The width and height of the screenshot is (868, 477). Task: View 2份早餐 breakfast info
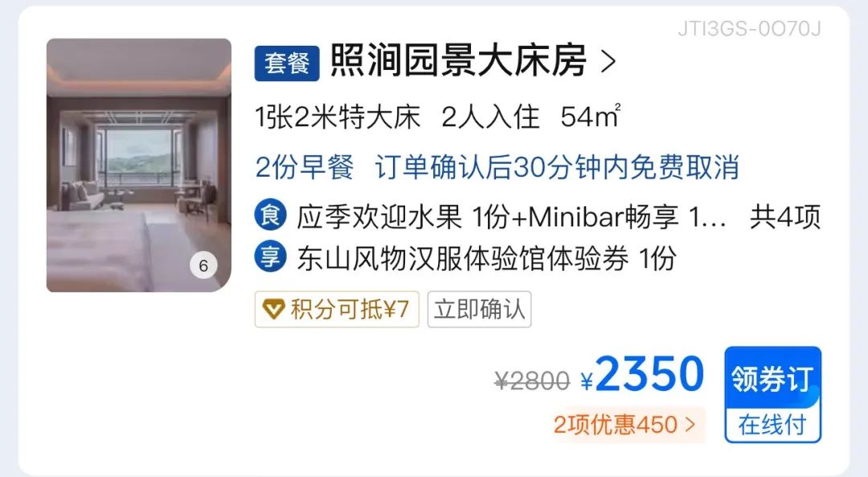click(305, 167)
